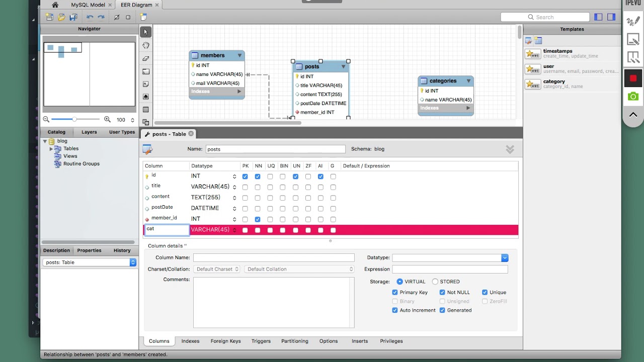Screen dimensions: 644x362
Task: Switch to the Triggers tab
Action: tap(261, 341)
